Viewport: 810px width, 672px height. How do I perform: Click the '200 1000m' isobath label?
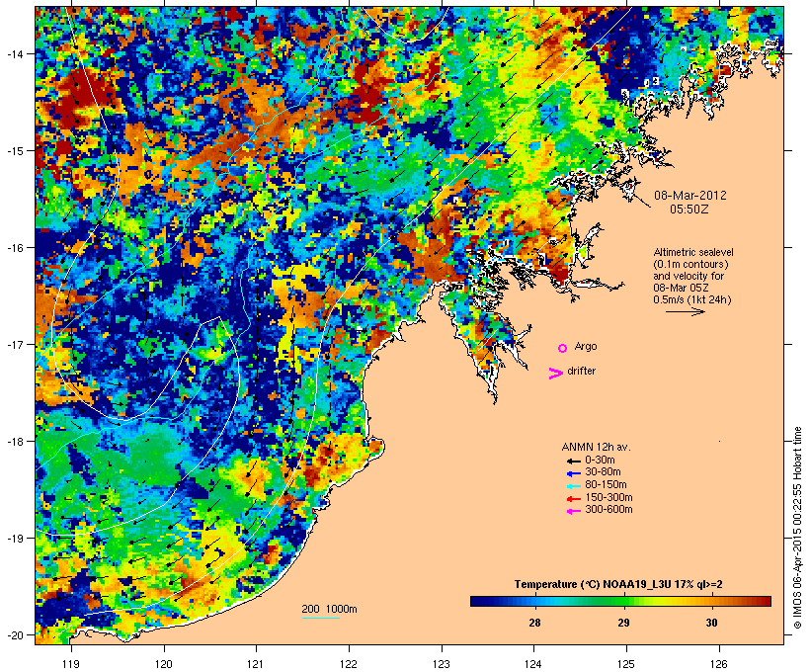[x=329, y=609]
